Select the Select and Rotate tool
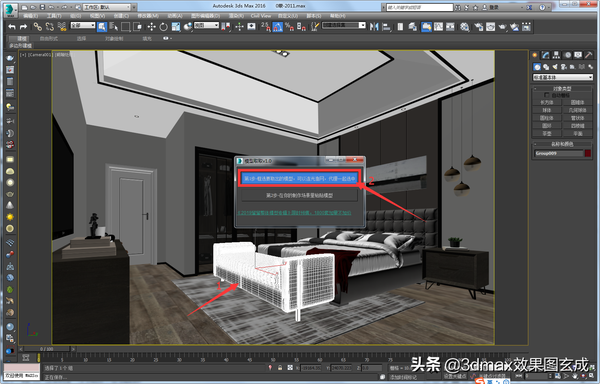This screenshot has height=384, width=600. 163,27
